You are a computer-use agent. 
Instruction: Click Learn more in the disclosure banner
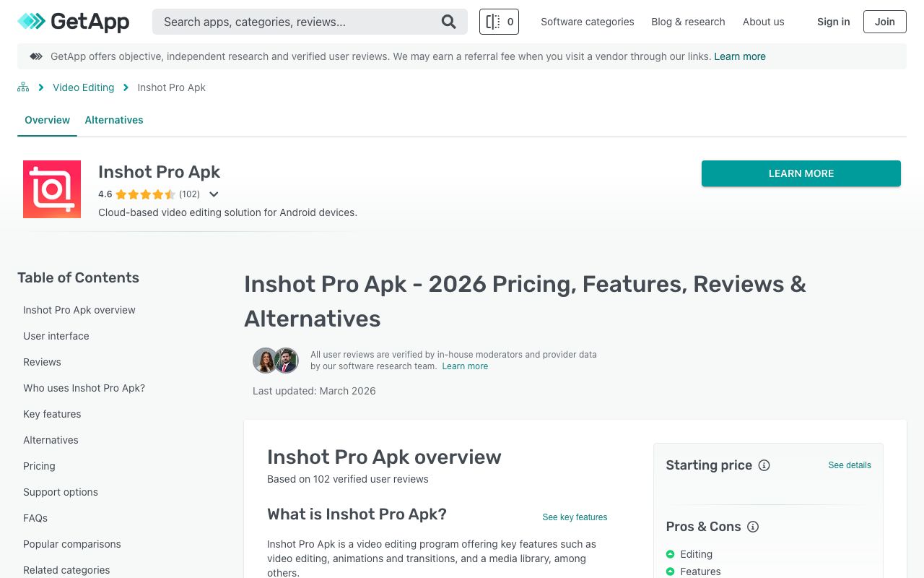pos(740,56)
